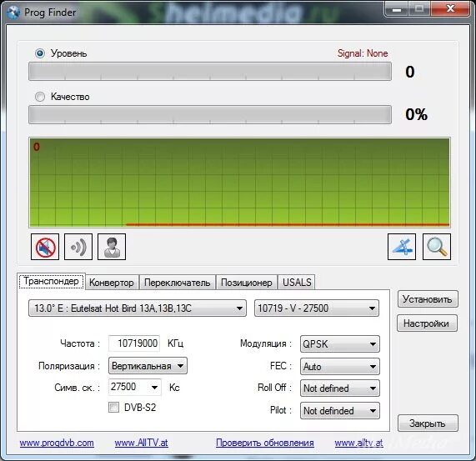Click the Качество signal quality progress bar

click(210, 115)
